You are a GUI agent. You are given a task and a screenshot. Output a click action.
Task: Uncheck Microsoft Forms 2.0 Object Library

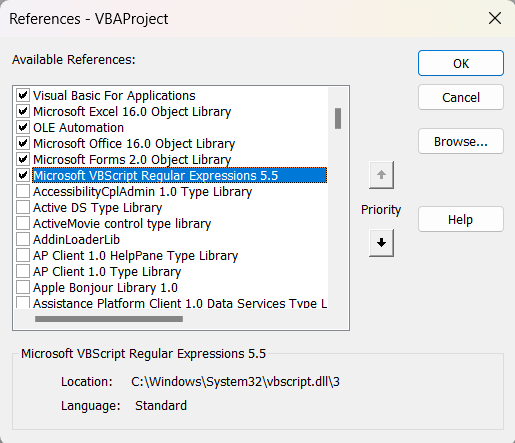(x=23, y=160)
